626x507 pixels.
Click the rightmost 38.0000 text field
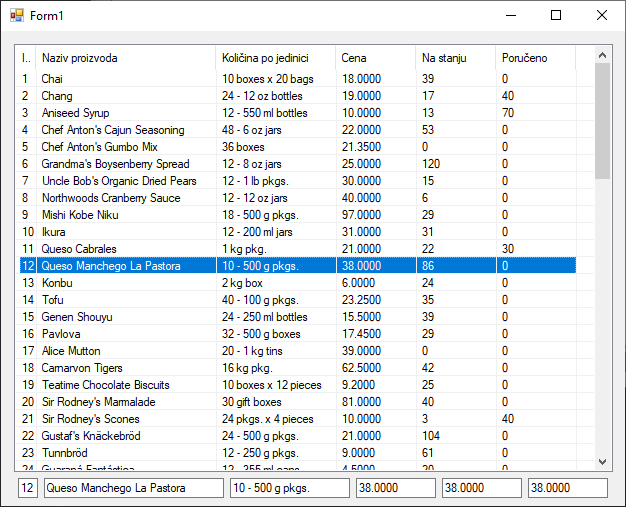567,488
